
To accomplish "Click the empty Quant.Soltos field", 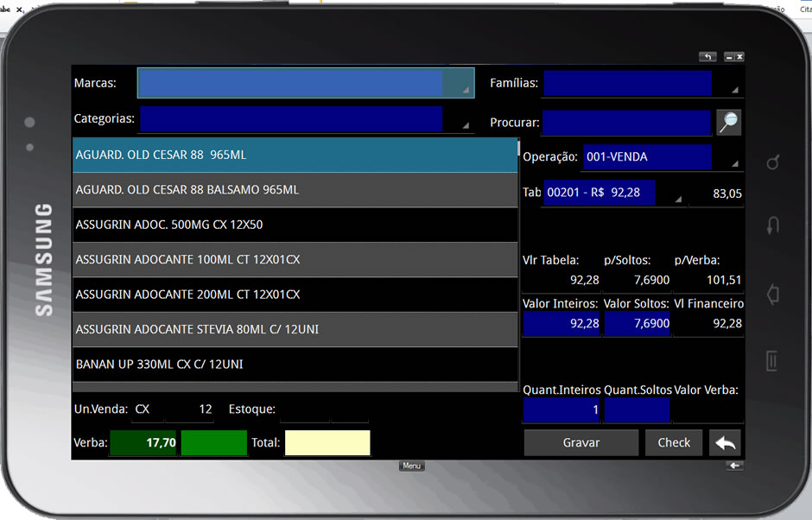I will 637,409.
